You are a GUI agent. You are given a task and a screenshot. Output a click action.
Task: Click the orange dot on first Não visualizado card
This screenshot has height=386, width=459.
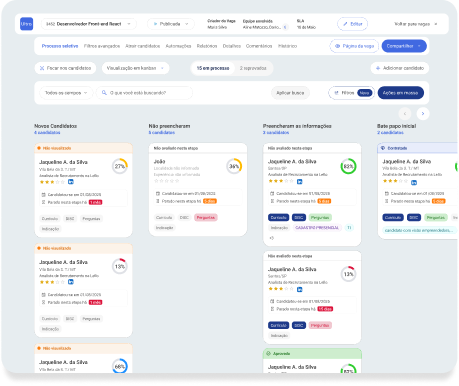pyautogui.click(x=39, y=148)
